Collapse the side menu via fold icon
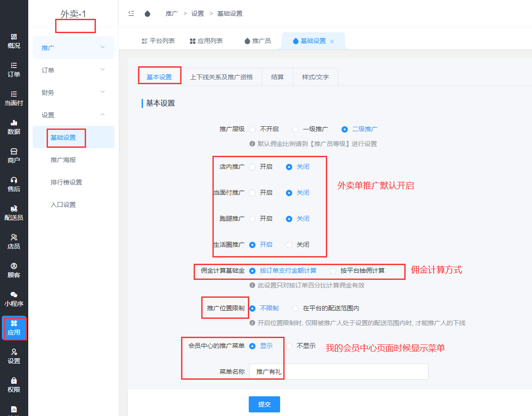 click(x=131, y=13)
